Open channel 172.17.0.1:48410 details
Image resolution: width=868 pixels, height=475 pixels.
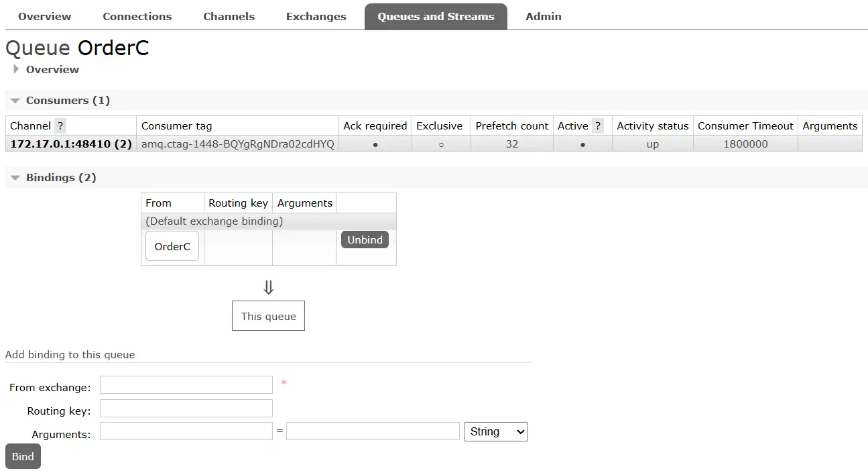(69, 143)
